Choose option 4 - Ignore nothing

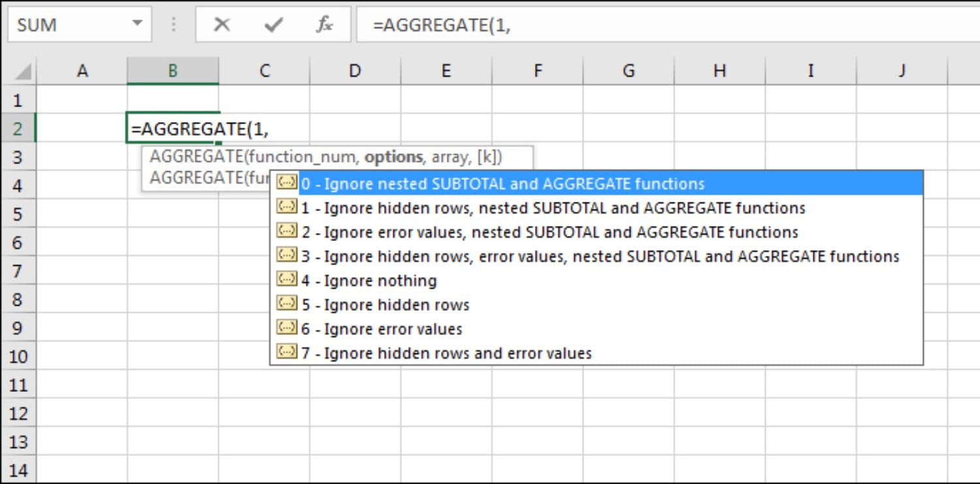(x=596, y=280)
